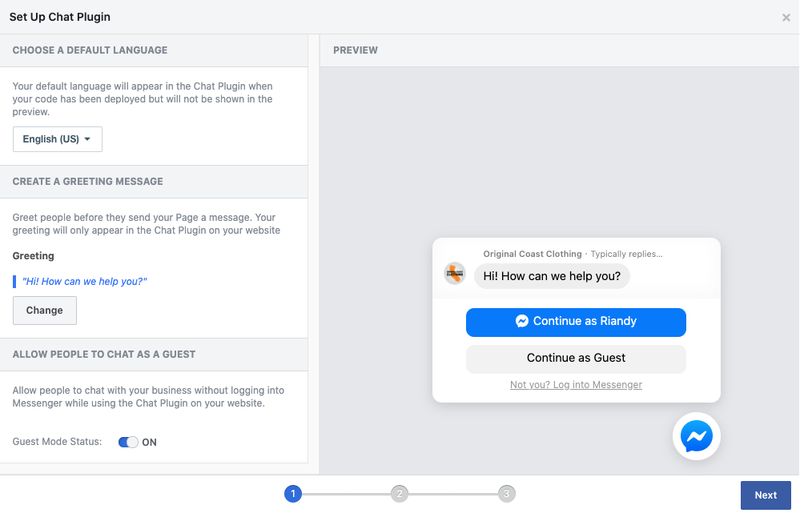Open the English (US) language dropdown
This screenshot has width=800, height=517.
pos(58,139)
